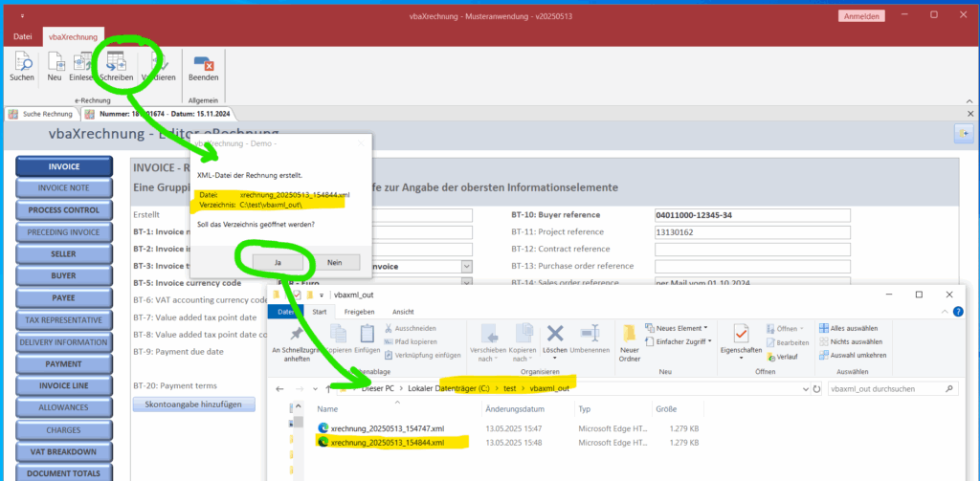This screenshot has width=980, height=481.
Task: Click the Anmelden button in title bar
Action: 860,16
